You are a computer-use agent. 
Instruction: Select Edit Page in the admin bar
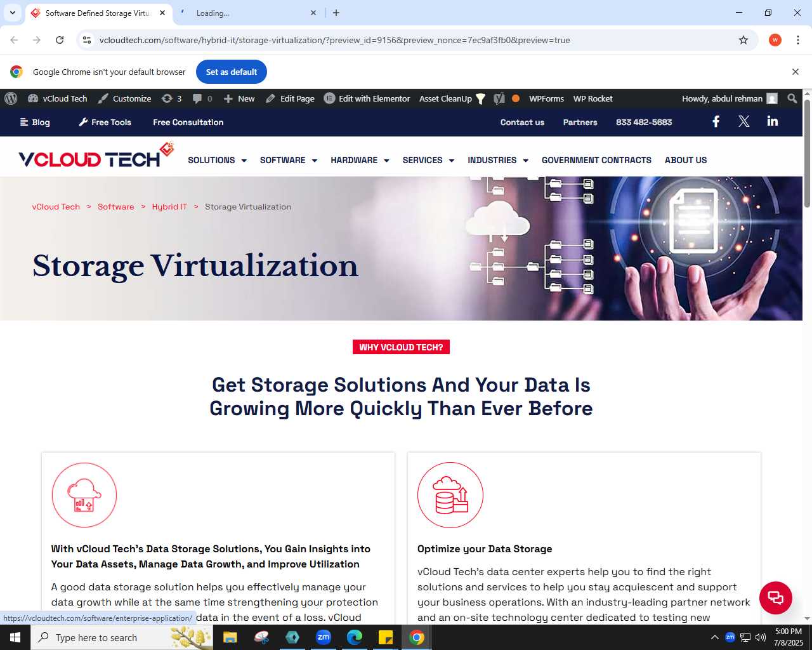[x=290, y=98]
